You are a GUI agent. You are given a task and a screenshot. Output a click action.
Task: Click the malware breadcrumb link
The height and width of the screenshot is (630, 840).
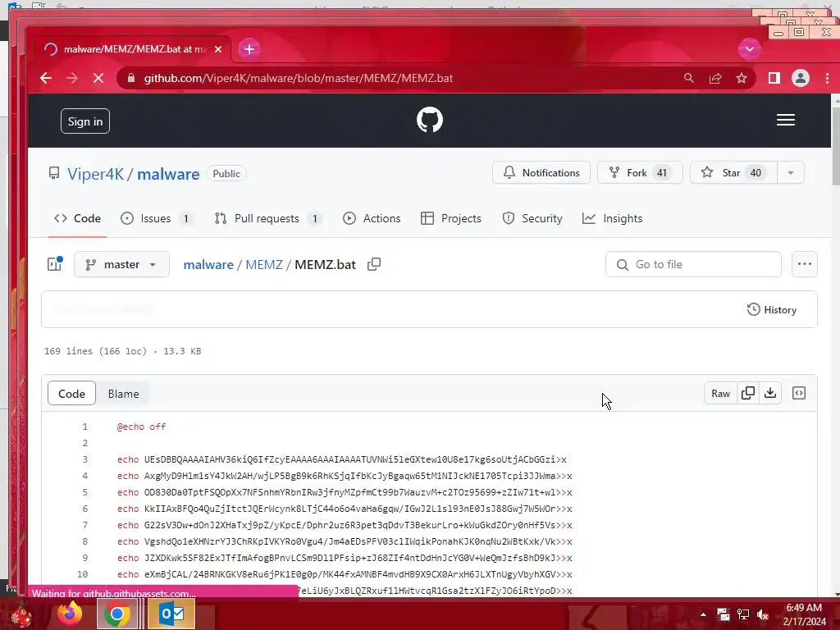click(208, 265)
